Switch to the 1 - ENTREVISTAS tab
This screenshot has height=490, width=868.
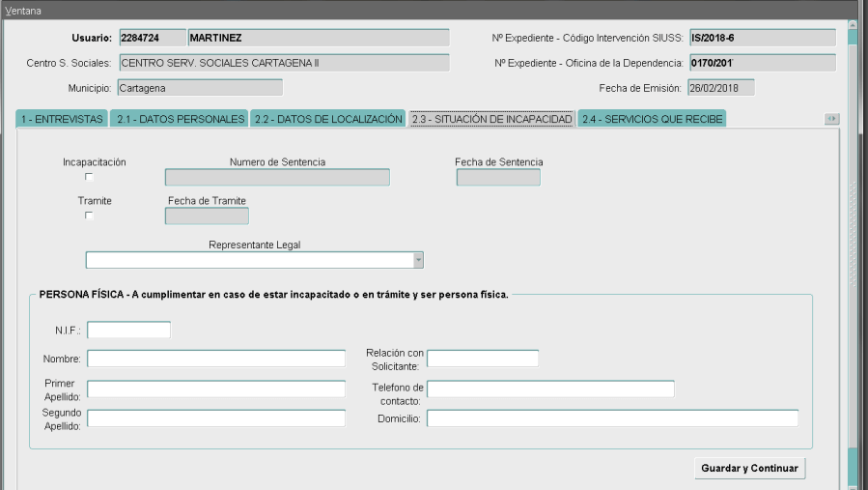(x=62, y=119)
